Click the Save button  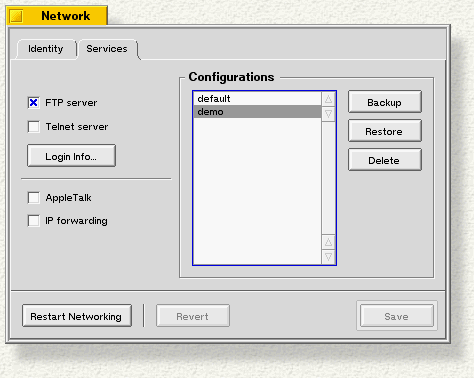pos(397,316)
